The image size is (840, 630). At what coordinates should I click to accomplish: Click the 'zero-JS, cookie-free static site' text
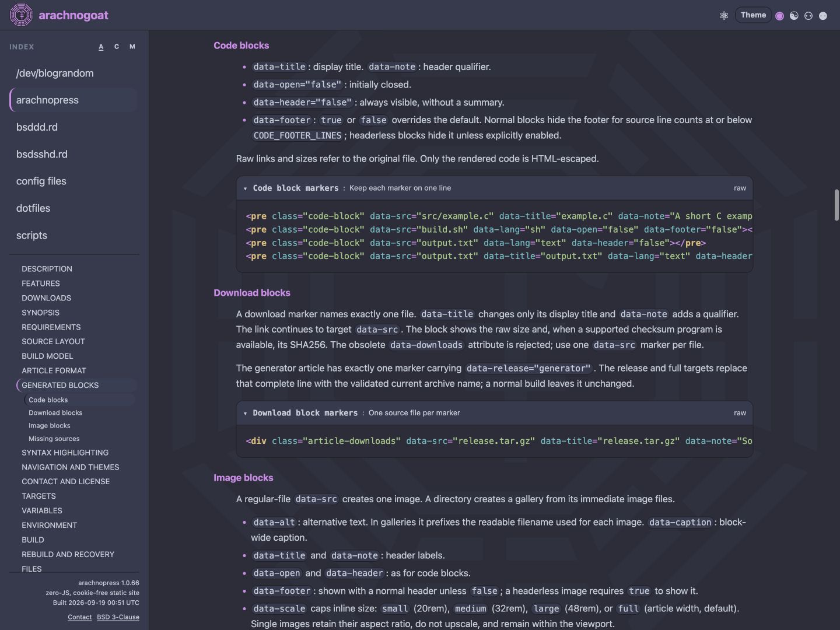pyautogui.click(x=93, y=593)
